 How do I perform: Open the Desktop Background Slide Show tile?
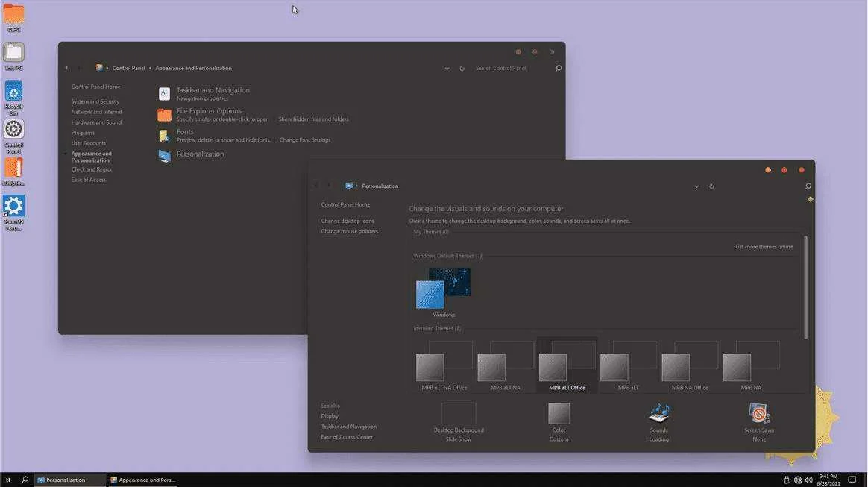tap(459, 413)
